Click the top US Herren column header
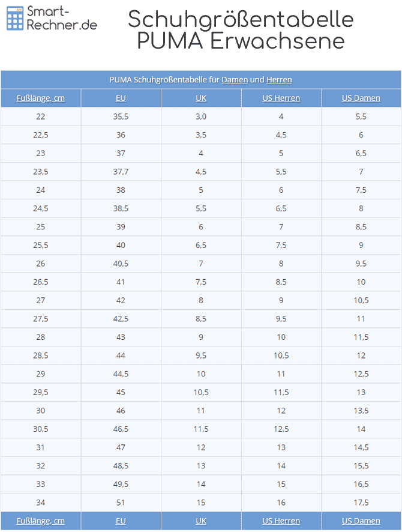The height and width of the screenshot is (532, 402). [x=281, y=98]
